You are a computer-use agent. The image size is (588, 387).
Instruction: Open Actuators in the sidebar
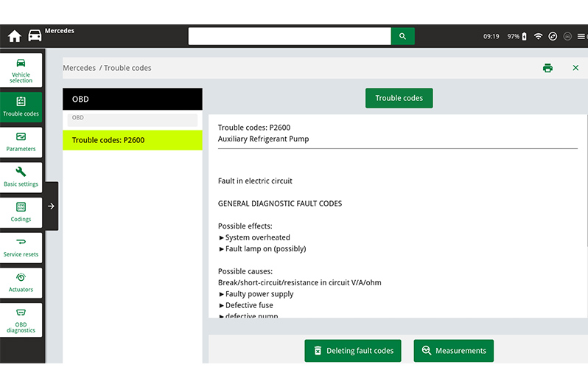(x=21, y=283)
